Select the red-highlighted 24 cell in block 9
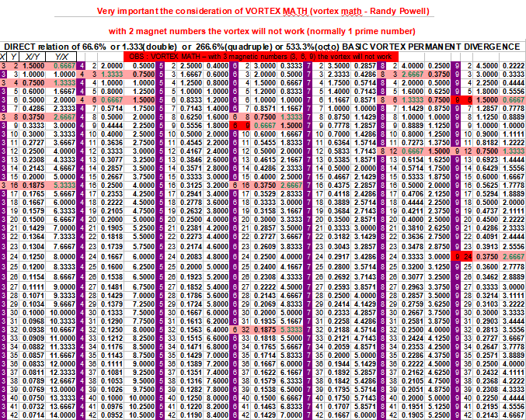This screenshot has height=420, width=526. pos(469,255)
